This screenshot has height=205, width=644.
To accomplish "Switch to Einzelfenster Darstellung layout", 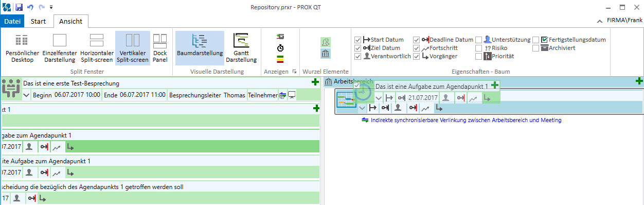I will pos(60,48).
